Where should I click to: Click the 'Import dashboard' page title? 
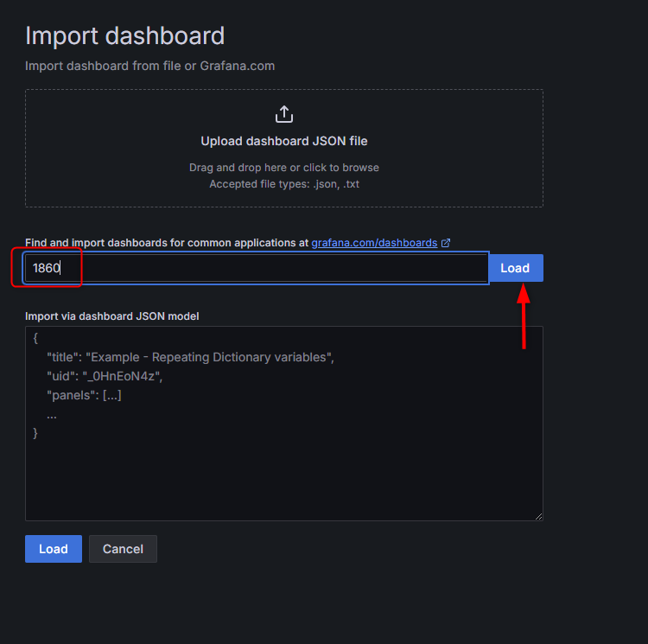pyautogui.click(x=124, y=35)
